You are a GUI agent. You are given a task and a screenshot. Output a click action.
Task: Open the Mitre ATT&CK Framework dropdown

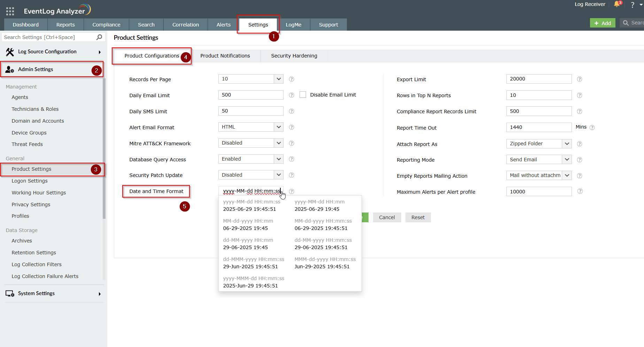[x=251, y=143]
